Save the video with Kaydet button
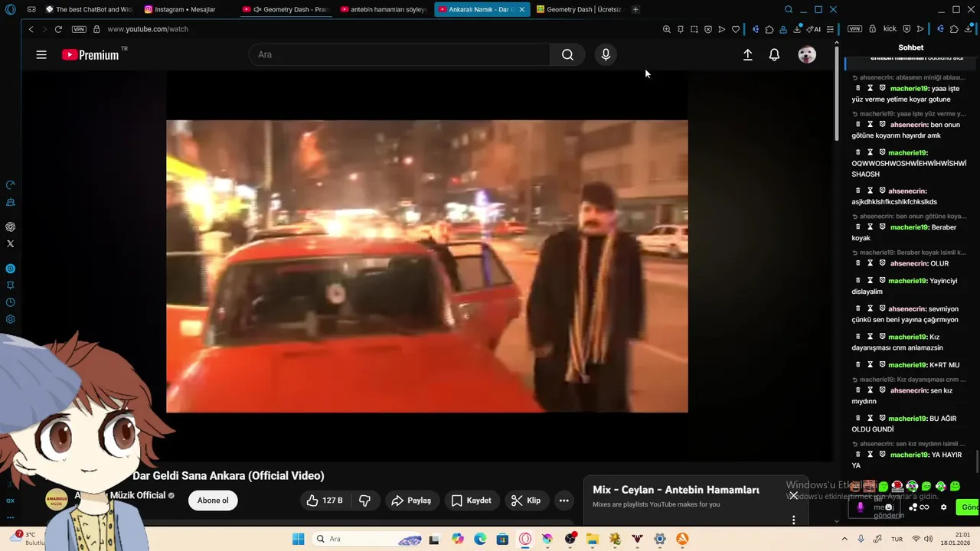The width and height of the screenshot is (980, 551). point(472,500)
